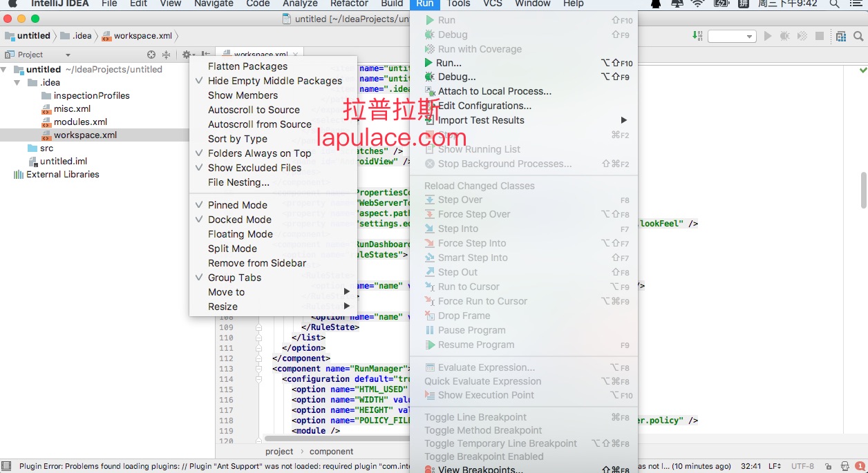The width and height of the screenshot is (868, 473).
Task: Click the red notification badge in the status bar
Action: (x=860, y=466)
